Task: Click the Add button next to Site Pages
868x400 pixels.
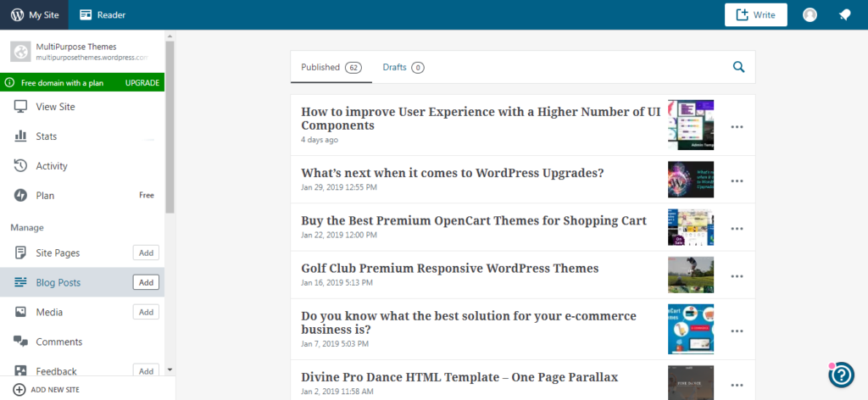Action: [146, 253]
